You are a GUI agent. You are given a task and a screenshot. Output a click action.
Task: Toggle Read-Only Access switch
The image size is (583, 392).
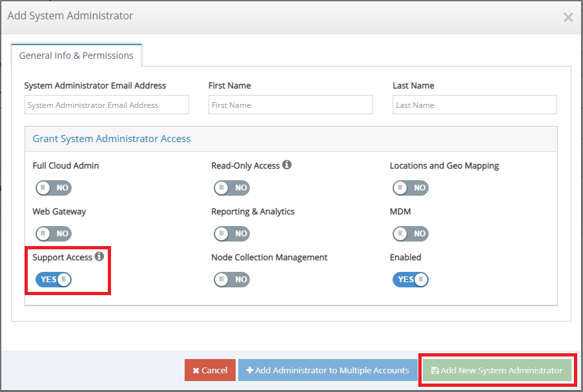click(x=232, y=188)
